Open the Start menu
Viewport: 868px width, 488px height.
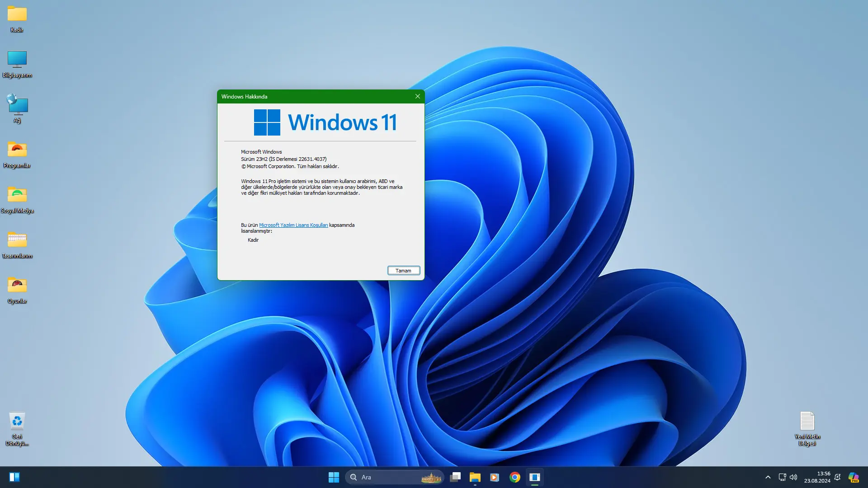pos(334,477)
